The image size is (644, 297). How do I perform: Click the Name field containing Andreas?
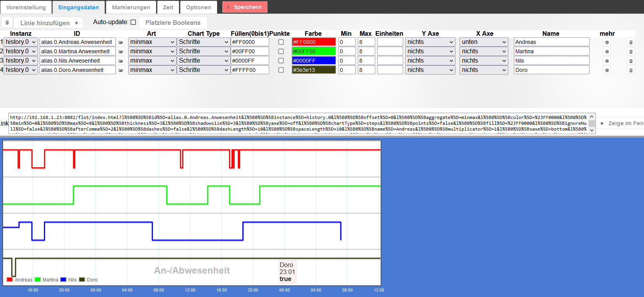tap(552, 42)
